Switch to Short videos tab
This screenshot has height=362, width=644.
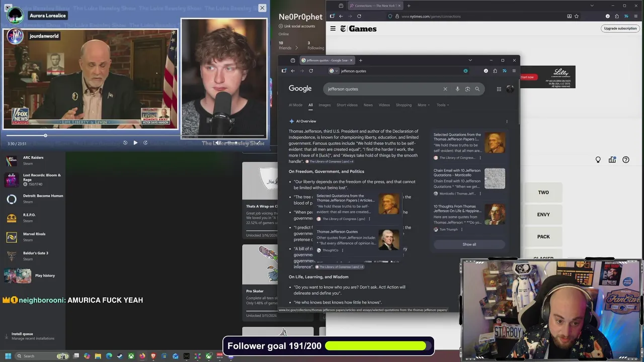coord(347,105)
